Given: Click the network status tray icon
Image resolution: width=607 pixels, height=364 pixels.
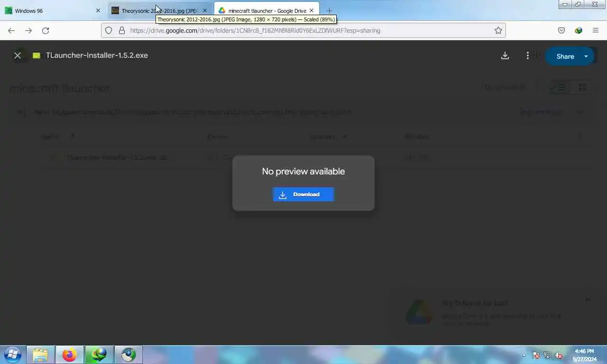Looking at the screenshot, I should (547, 355).
